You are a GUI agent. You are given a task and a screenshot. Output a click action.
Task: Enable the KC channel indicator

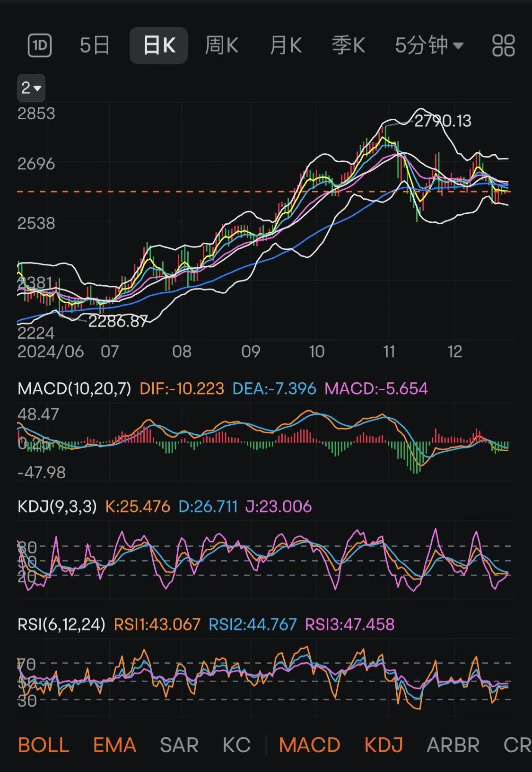[236, 745]
